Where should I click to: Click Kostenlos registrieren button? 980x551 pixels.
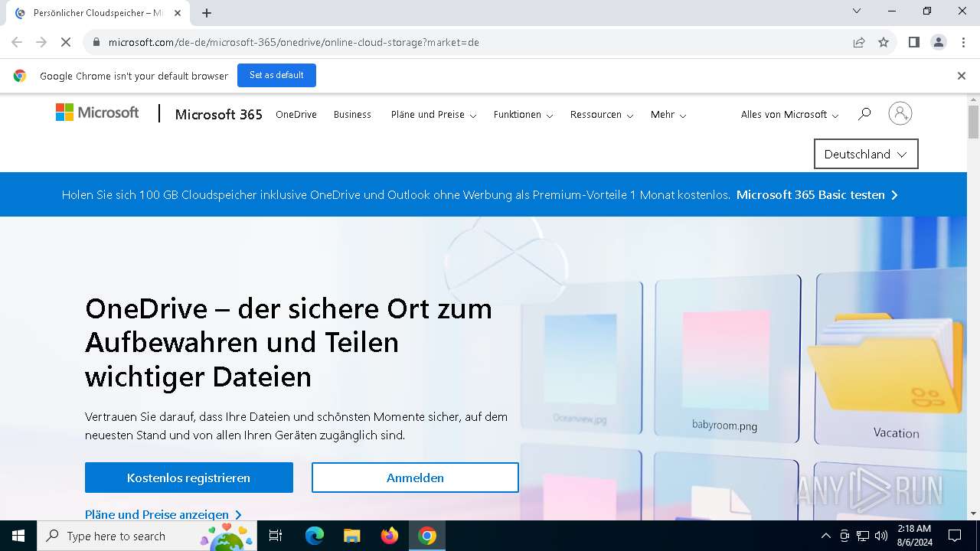tap(189, 478)
